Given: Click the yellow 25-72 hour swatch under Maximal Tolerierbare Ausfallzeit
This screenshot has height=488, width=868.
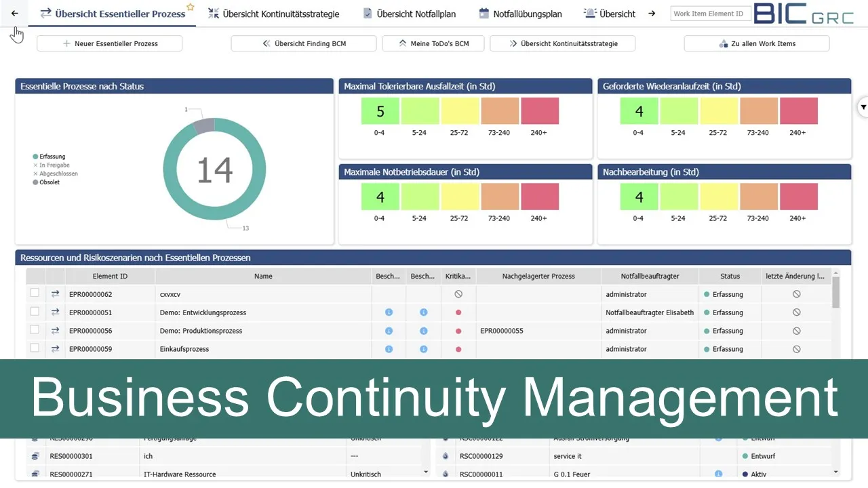Looking at the screenshot, I should pos(460,110).
